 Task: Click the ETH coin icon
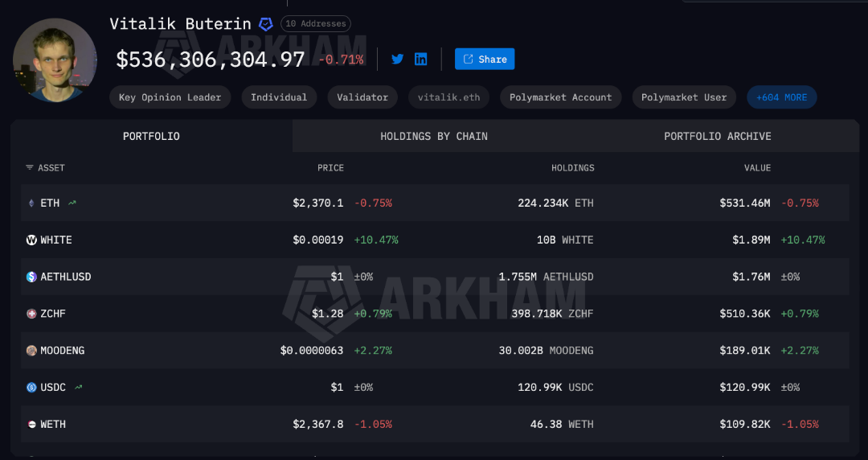[x=31, y=203]
